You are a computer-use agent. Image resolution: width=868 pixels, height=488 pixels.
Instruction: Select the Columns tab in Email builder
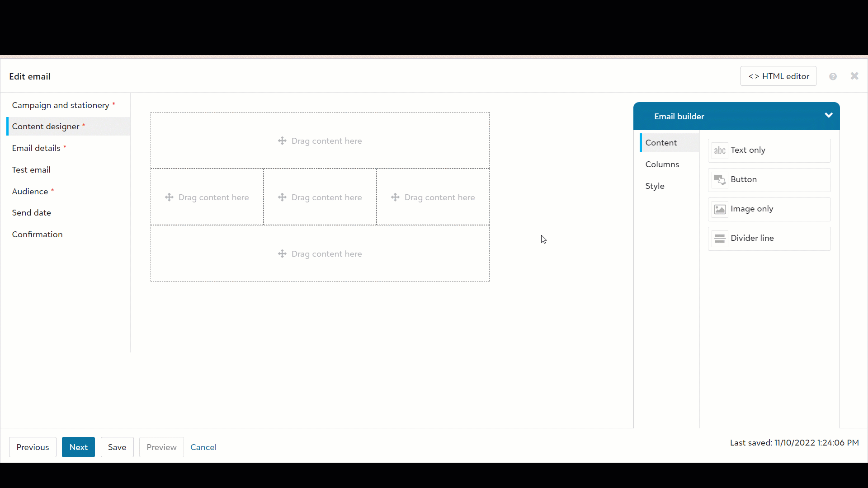pyautogui.click(x=662, y=164)
